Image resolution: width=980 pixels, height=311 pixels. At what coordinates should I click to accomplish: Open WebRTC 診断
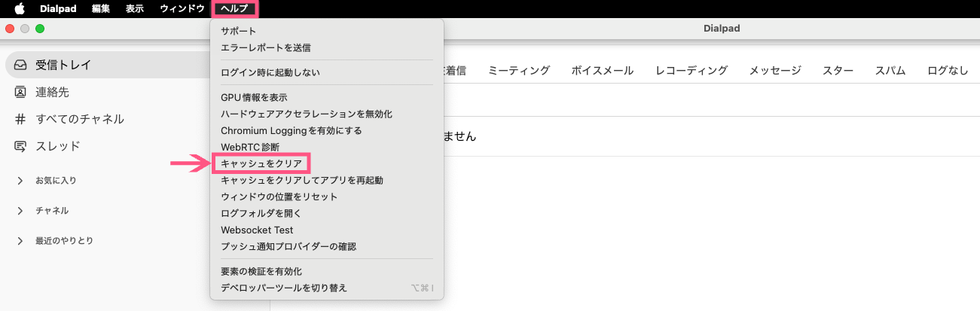(327, 148)
